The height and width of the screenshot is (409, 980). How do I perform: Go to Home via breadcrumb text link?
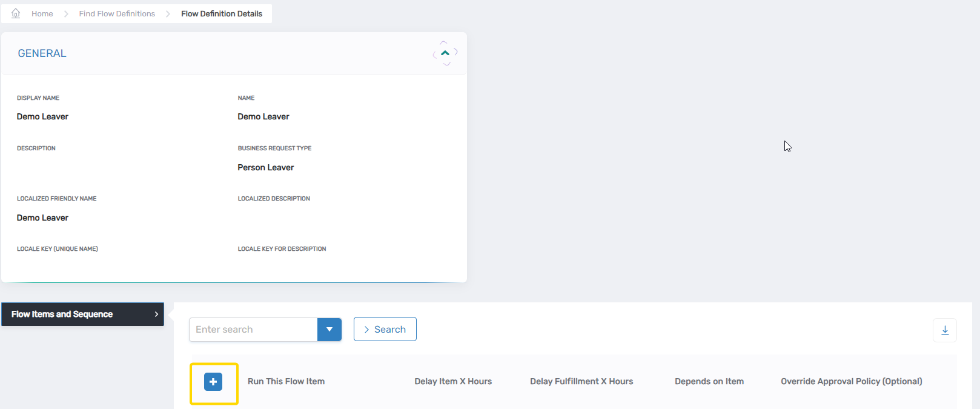42,14
